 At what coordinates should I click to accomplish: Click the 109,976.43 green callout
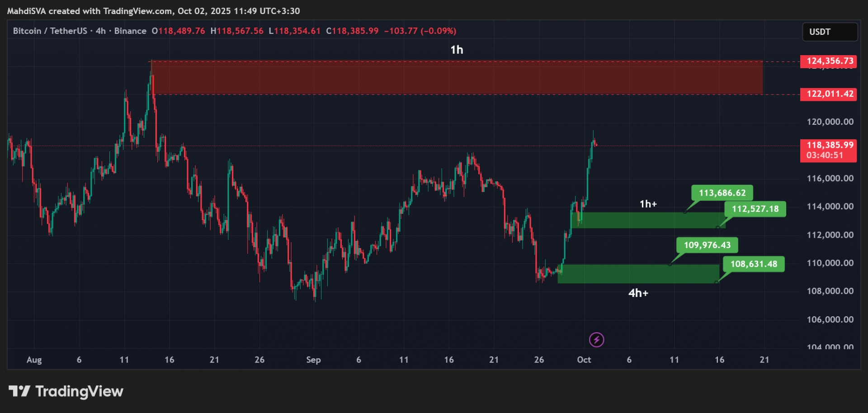click(x=707, y=245)
